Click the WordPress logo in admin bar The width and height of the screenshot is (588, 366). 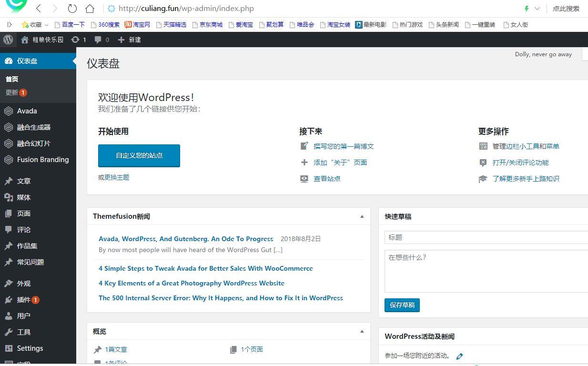[8, 40]
